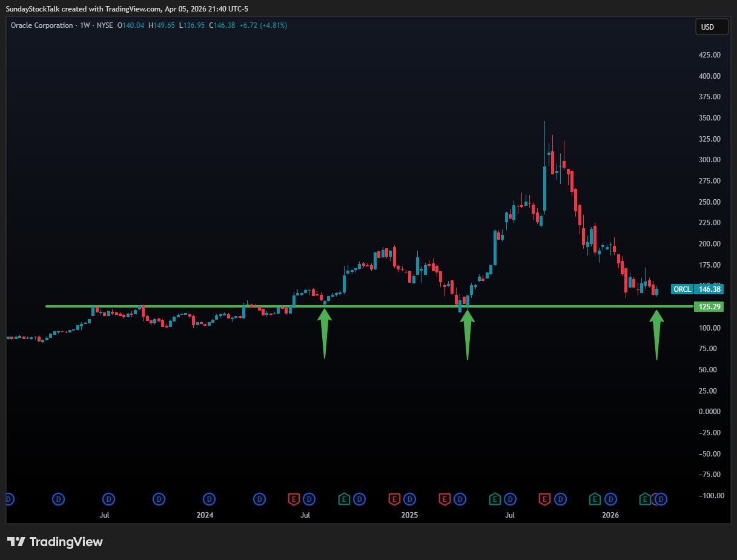This screenshot has height=560, width=737.
Task: Click the dividend marker right of the first red earnings marker
Action: [x=309, y=499]
